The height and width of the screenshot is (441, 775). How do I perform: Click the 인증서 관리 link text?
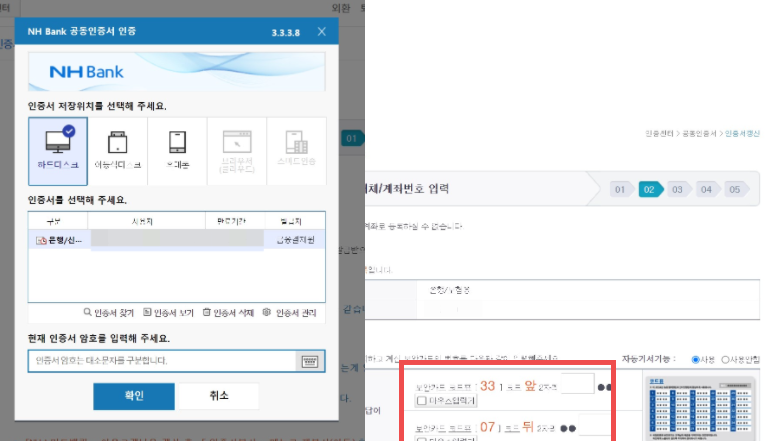tap(296, 312)
